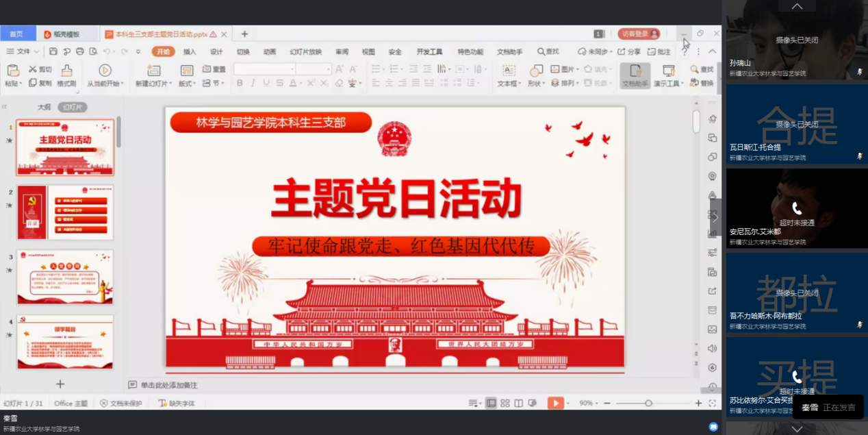Click the Format Painter (格式刷) icon
Screen dimensions: 868x435
coord(66,70)
